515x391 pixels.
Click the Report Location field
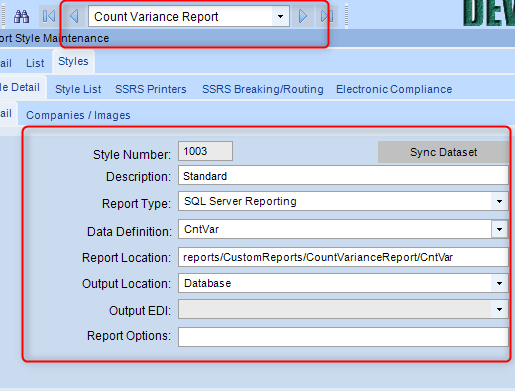343,257
